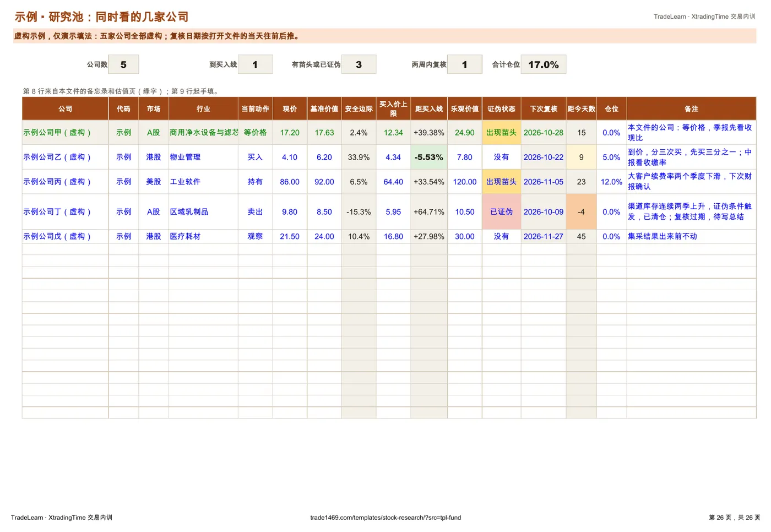This screenshot has width=771, height=532.
Task: Select company cell 示例公司甲（虚构）
Action: (x=65, y=133)
